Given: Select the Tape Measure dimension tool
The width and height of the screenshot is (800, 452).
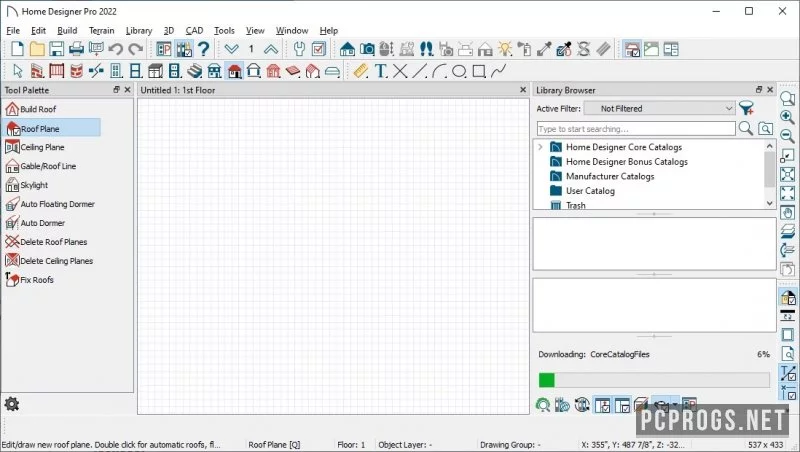Looking at the screenshot, I should [361, 71].
